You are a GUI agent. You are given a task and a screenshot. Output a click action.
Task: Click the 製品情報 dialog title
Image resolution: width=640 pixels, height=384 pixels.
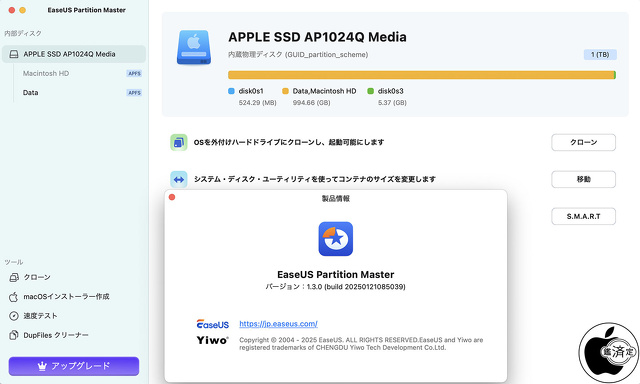coord(336,199)
